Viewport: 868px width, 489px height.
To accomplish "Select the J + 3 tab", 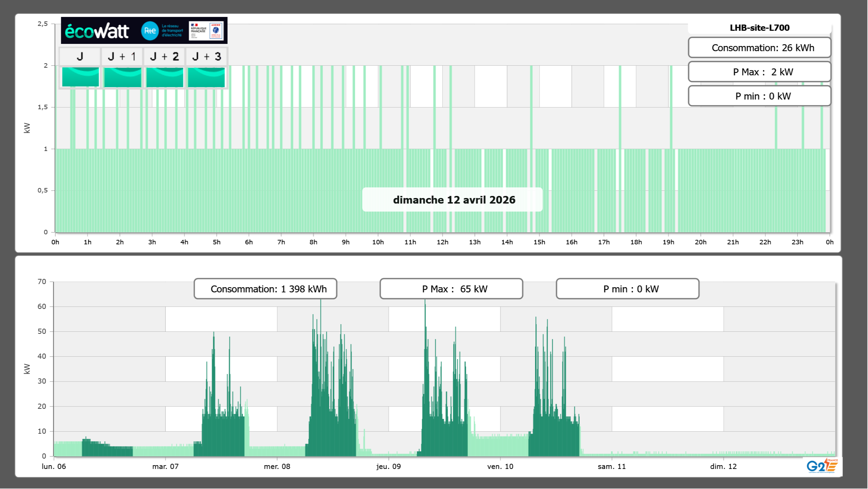I will pyautogui.click(x=206, y=56).
